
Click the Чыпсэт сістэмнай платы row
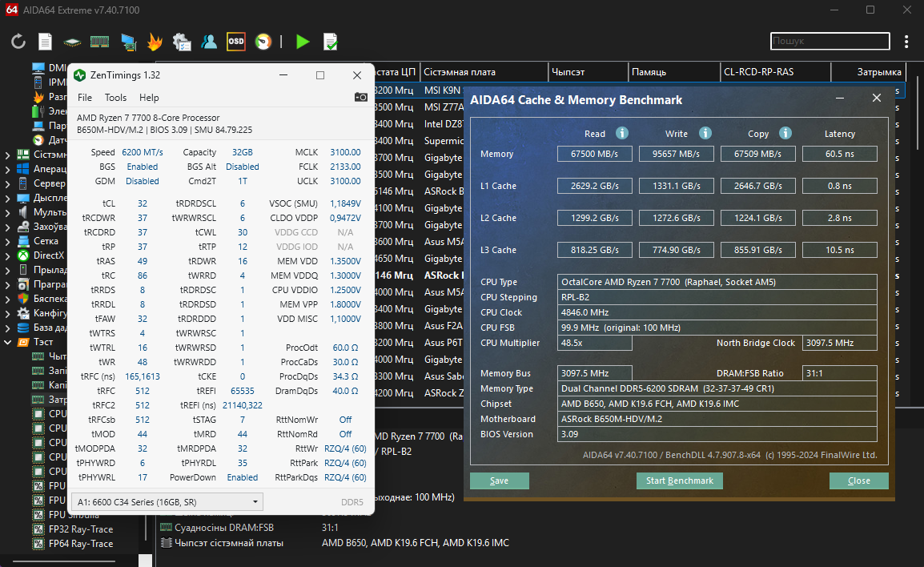(x=335, y=543)
